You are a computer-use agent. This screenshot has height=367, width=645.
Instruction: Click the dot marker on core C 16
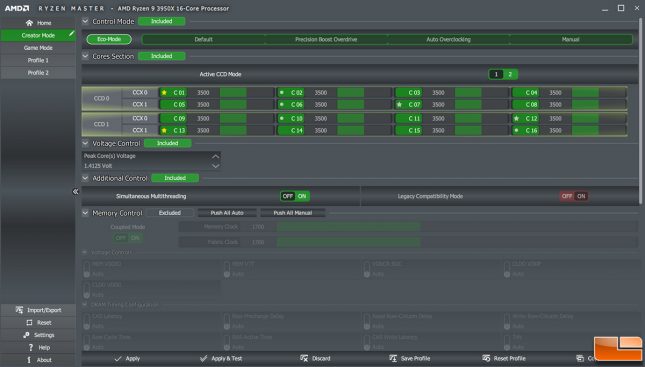pos(516,130)
